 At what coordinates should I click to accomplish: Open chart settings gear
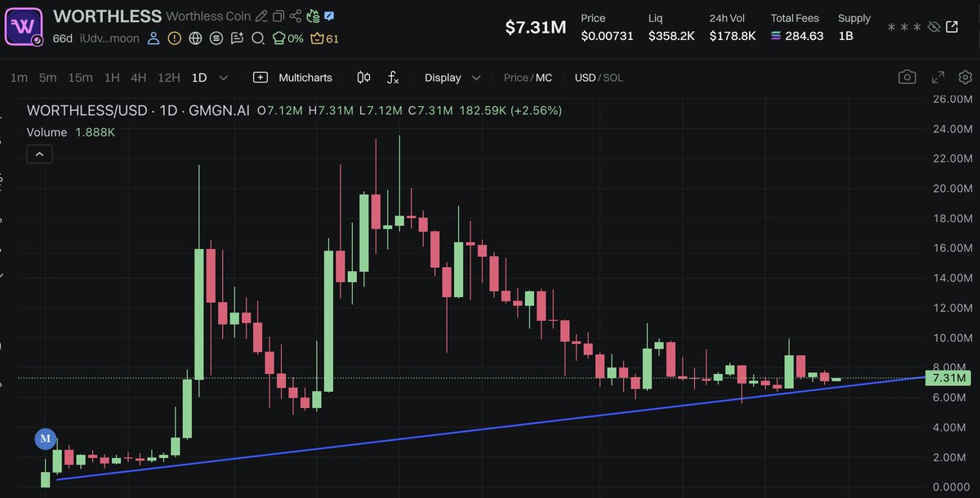click(965, 77)
